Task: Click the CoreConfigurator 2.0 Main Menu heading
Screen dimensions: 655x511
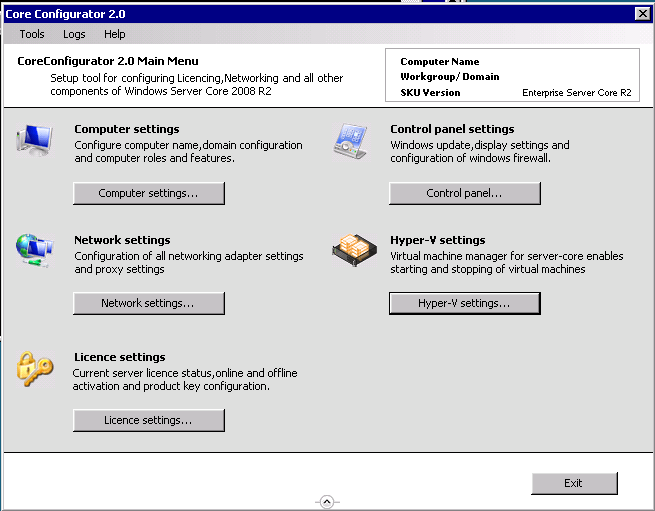Action: point(108,61)
